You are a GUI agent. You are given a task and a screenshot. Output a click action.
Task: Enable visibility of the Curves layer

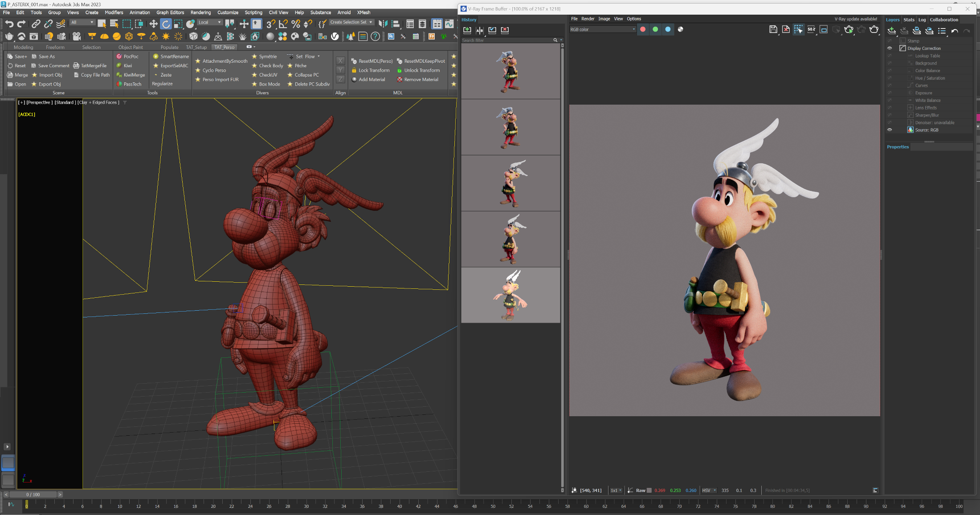pyautogui.click(x=890, y=85)
